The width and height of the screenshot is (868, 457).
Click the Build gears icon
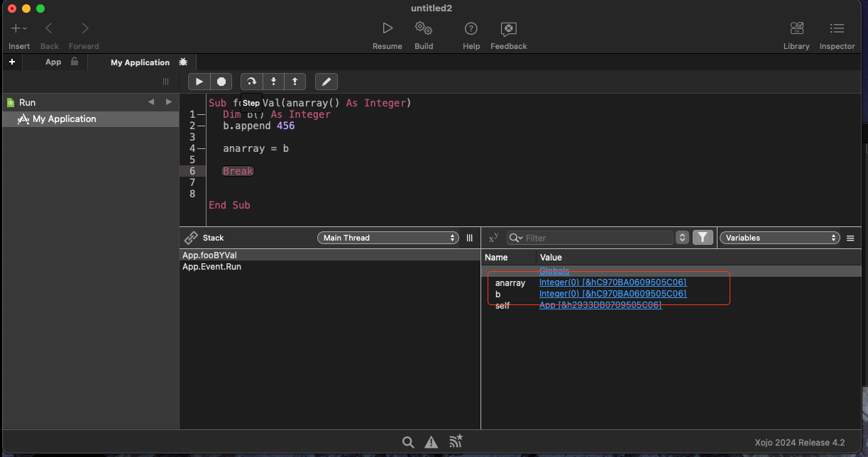tap(424, 28)
